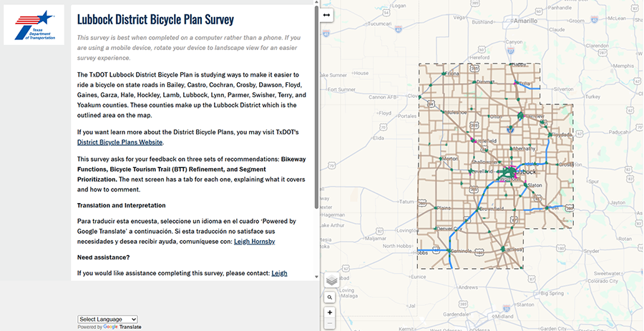Click the Translation and Interpretation heading
Viewport: 644px width, 331px height.
coord(121,205)
